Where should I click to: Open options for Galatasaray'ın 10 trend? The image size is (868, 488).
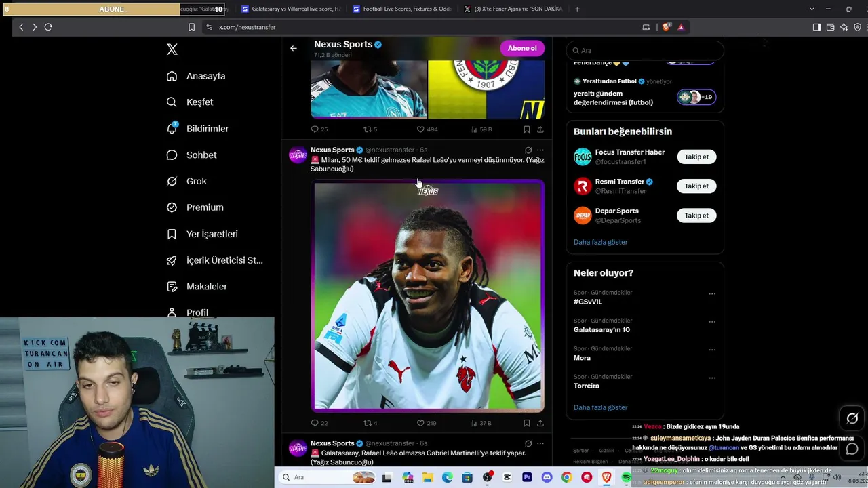[x=712, y=322]
